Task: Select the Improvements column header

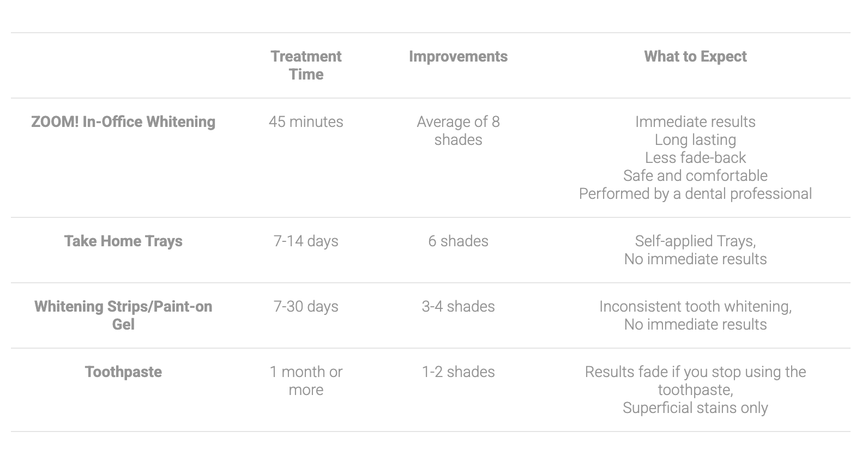Action: click(x=458, y=57)
